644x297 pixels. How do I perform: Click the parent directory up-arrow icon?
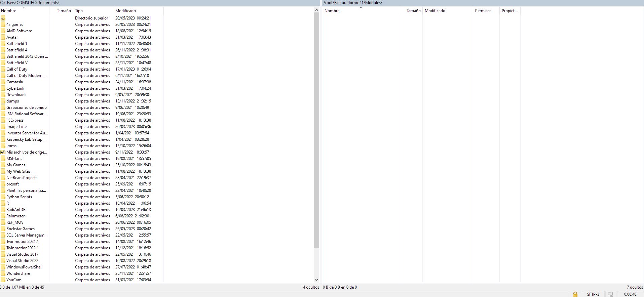click(3, 18)
